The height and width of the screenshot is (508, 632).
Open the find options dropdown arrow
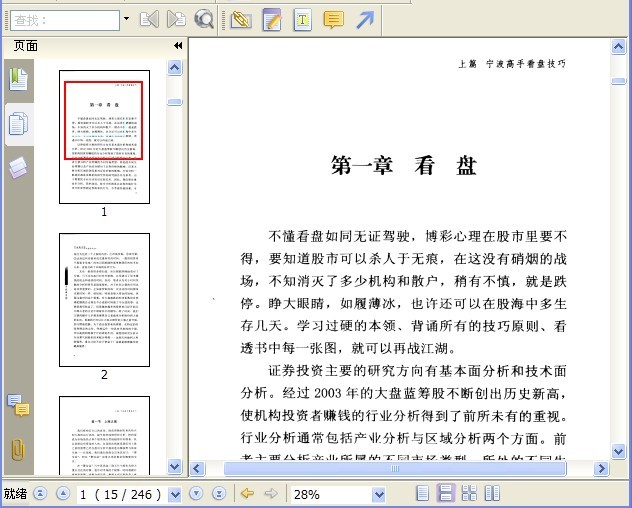[x=127, y=19]
